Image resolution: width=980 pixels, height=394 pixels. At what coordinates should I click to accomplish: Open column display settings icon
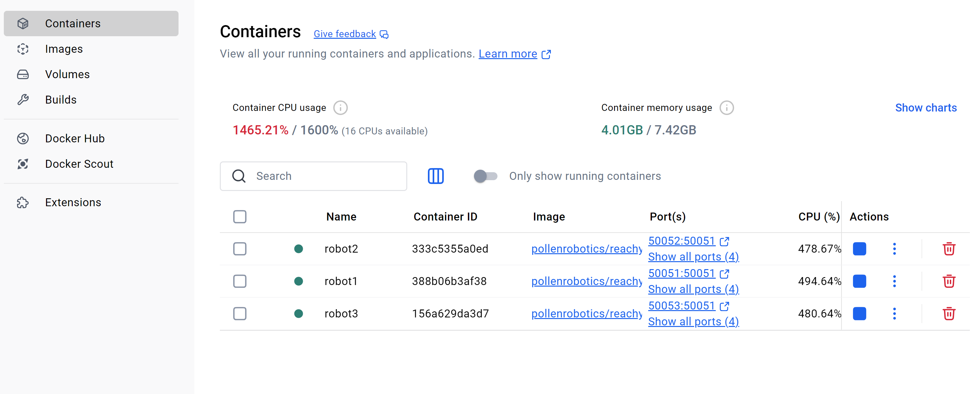(x=435, y=176)
